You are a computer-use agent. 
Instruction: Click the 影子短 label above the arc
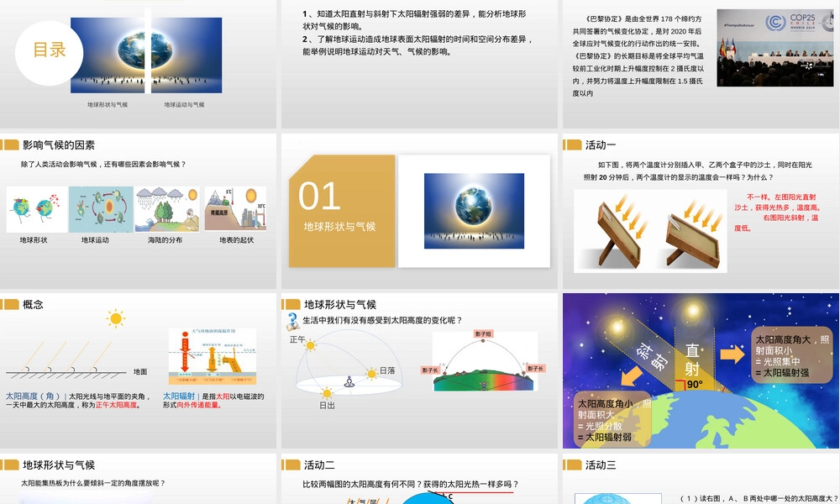click(x=483, y=333)
